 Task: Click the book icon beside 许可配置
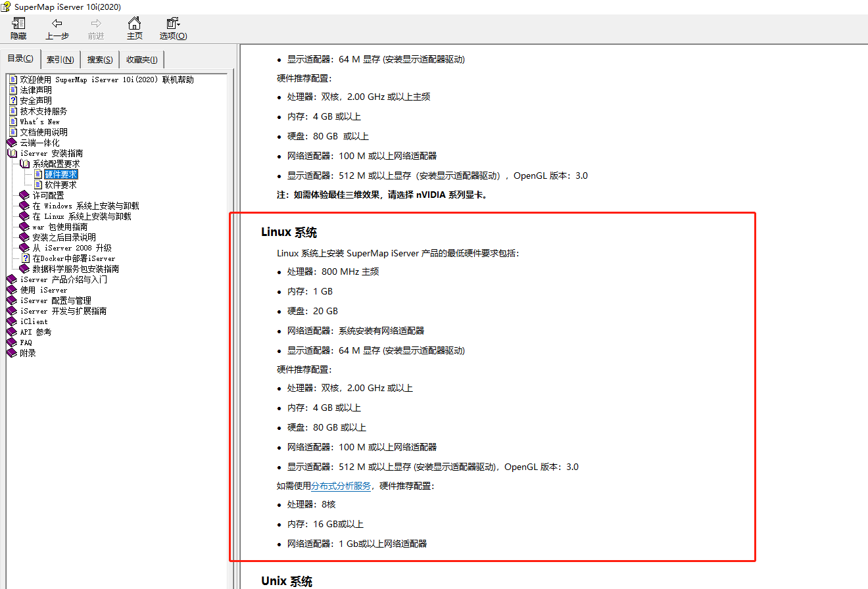coord(25,195)
